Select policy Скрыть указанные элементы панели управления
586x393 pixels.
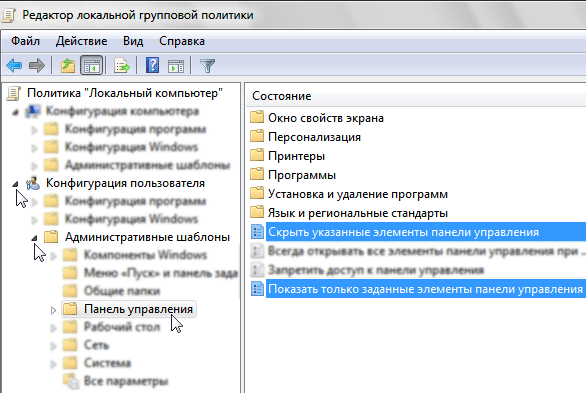click(x=426, y=232)
